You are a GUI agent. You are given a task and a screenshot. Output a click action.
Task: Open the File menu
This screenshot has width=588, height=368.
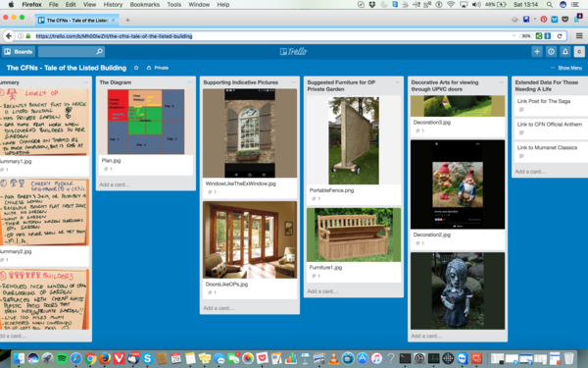pos(54,5)
